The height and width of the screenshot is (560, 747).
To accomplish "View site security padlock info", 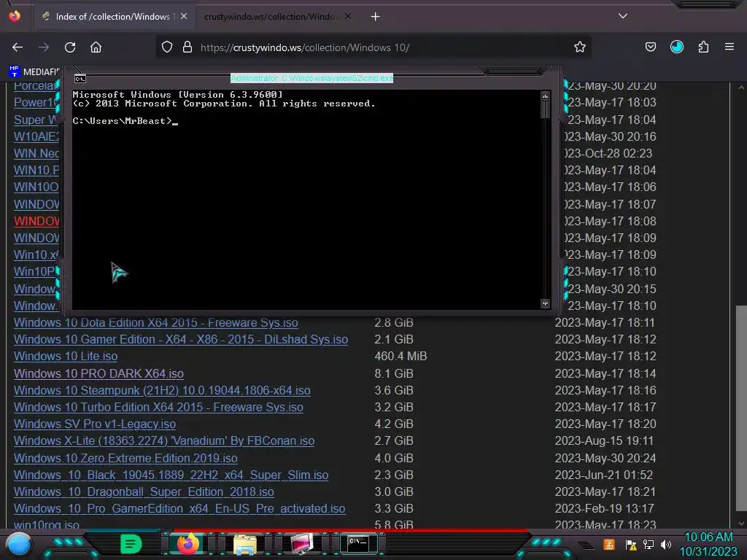I will pos(187,47).
